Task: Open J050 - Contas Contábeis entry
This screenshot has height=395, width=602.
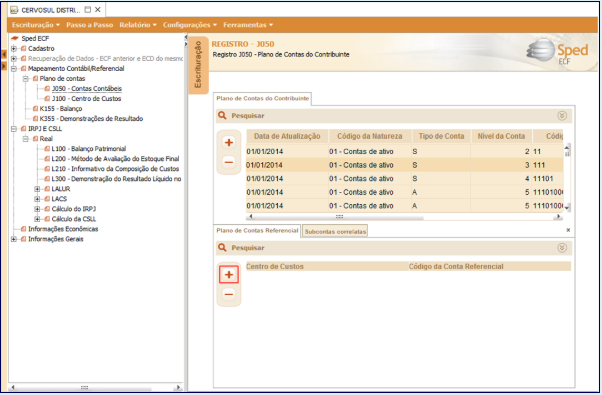Action: pyautogui.click(x=87, y=89)
